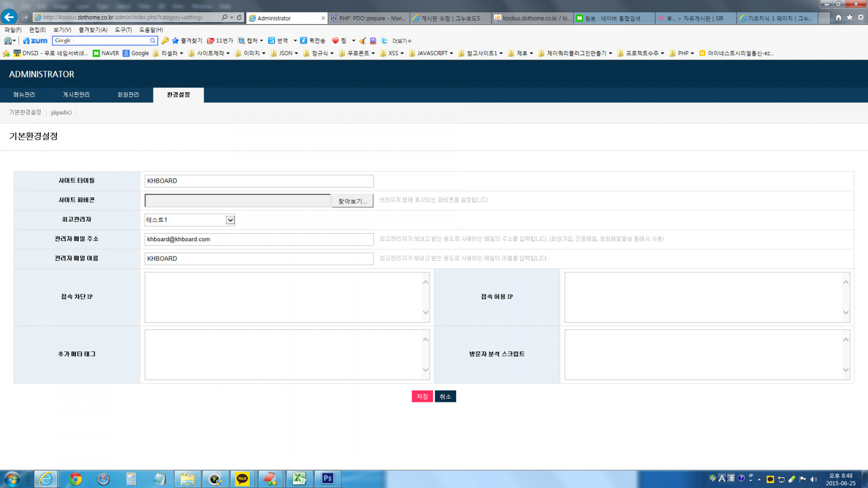Select the 환경설정 admin tab
868x488 pixels.
click(178, 95)
